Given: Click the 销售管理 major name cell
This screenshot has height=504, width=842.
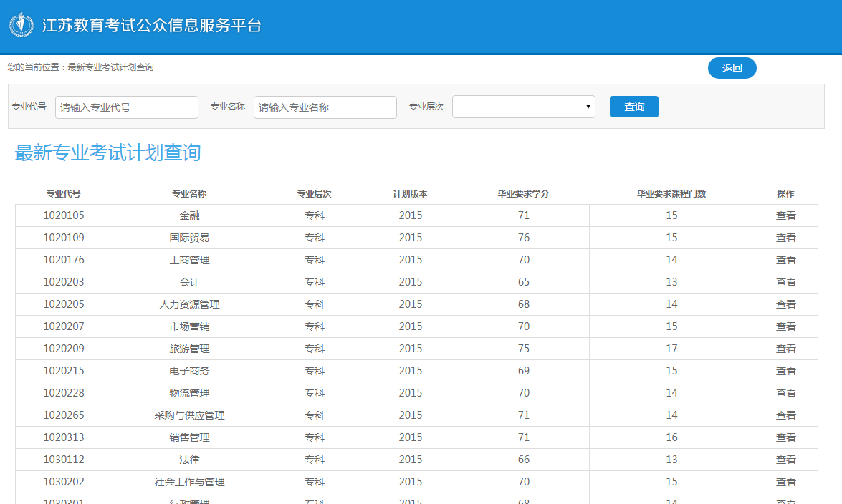Looking at the screenshot, I should pyautogui.click(x=190, y=437).
